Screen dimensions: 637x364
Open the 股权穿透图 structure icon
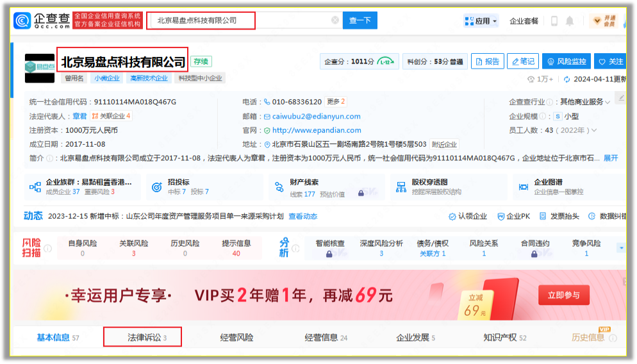[x=401, y=187]
